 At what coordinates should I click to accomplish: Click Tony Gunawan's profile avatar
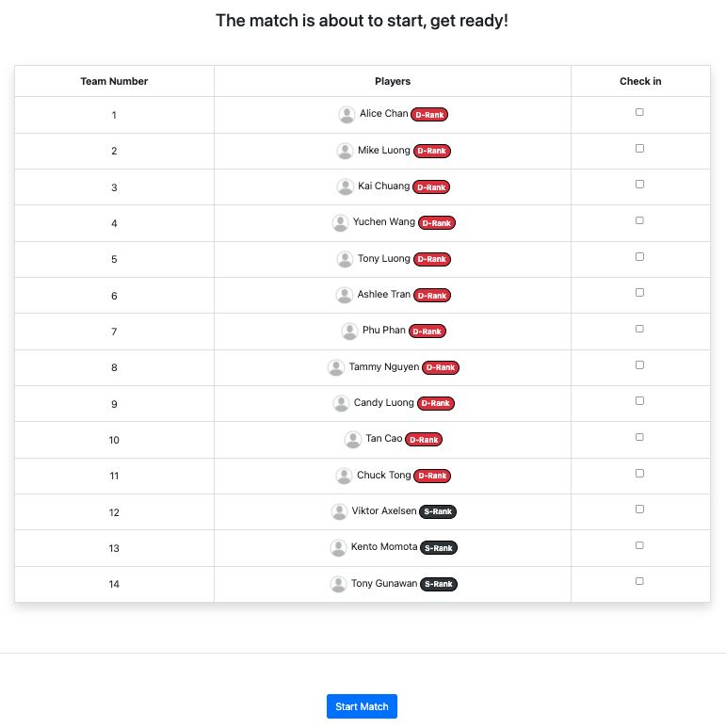[x=338, y=584]
